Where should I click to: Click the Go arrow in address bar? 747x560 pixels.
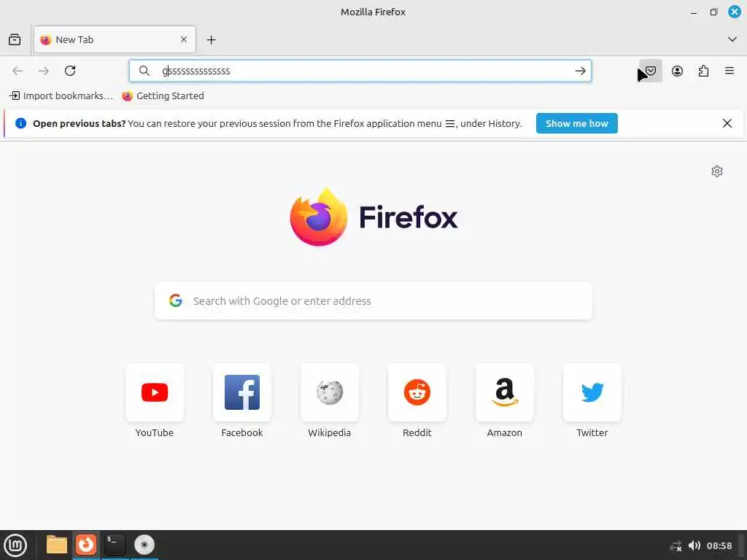coord(580,71)
